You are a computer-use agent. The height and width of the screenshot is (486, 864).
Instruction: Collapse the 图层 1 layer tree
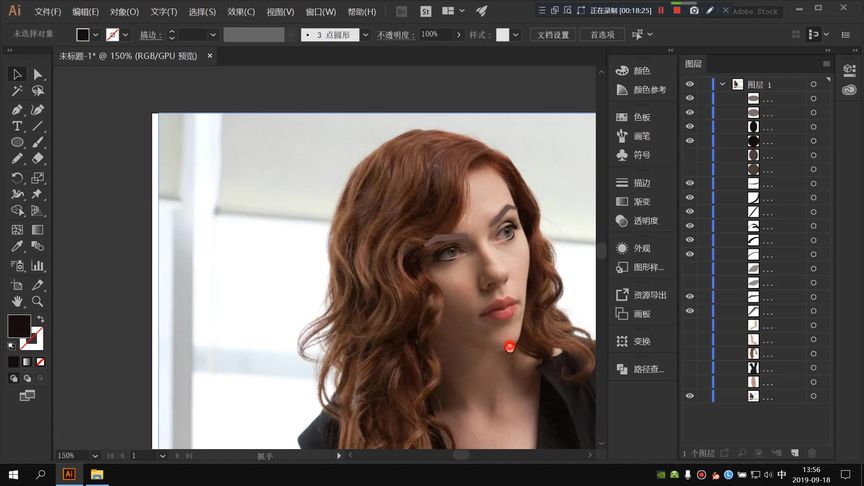coord(721,85)
